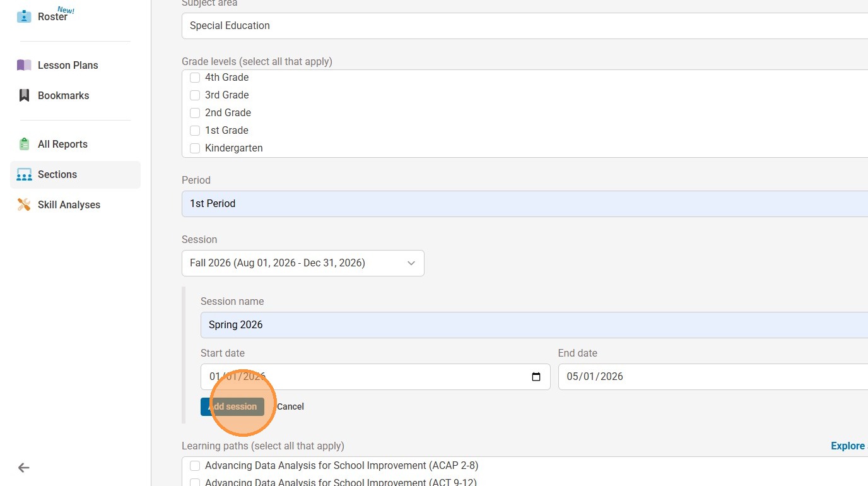Click the Start date field
The width and height of the screenshot is (868, 486).
(x=375, y=377)
